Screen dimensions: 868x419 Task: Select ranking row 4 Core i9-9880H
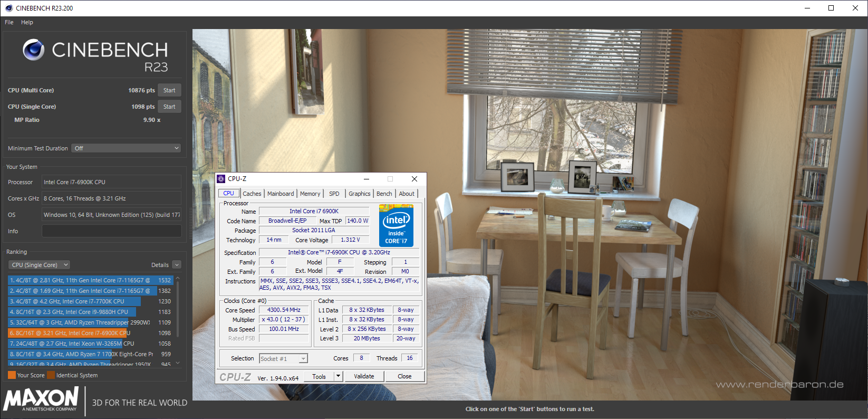[90, 312]
